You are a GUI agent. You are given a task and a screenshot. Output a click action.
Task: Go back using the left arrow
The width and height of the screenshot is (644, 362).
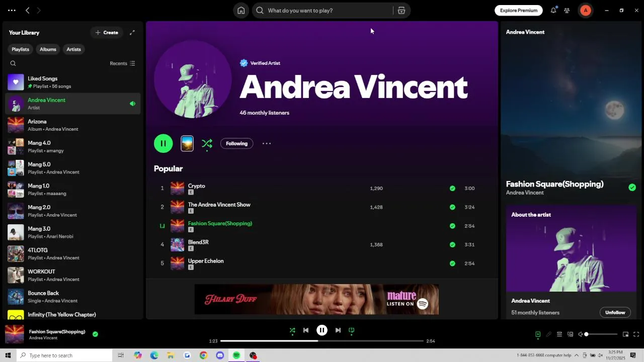coord(28,10)
